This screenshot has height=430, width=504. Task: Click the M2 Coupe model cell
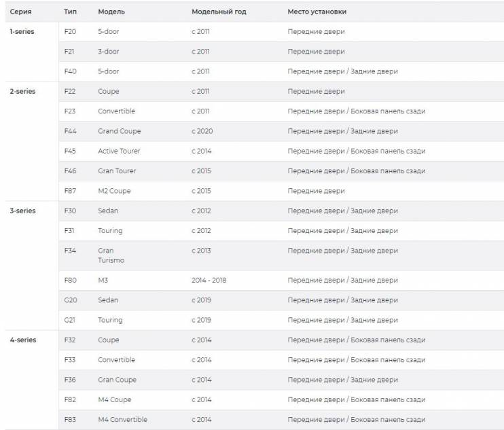114,191
